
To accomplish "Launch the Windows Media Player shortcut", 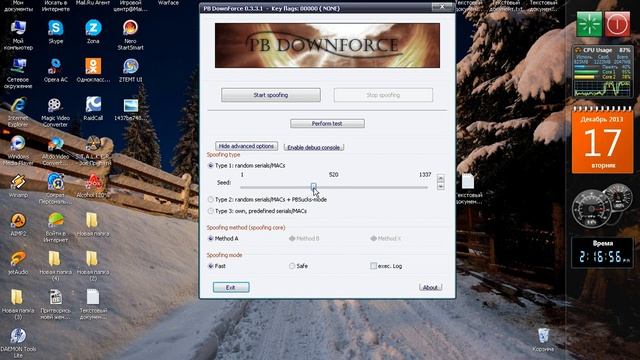I will 18,150.
